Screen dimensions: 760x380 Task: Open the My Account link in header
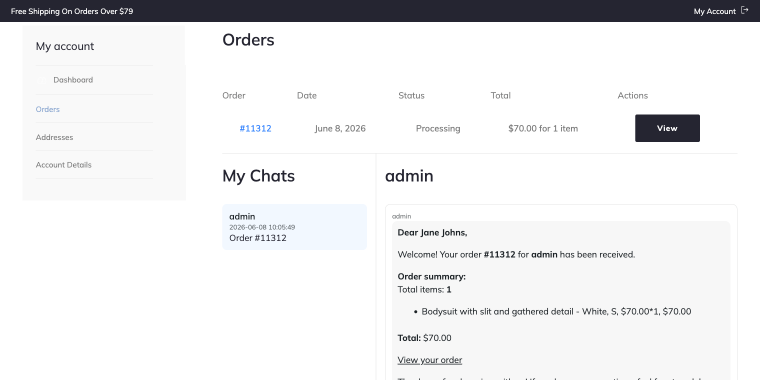[714, 11]
